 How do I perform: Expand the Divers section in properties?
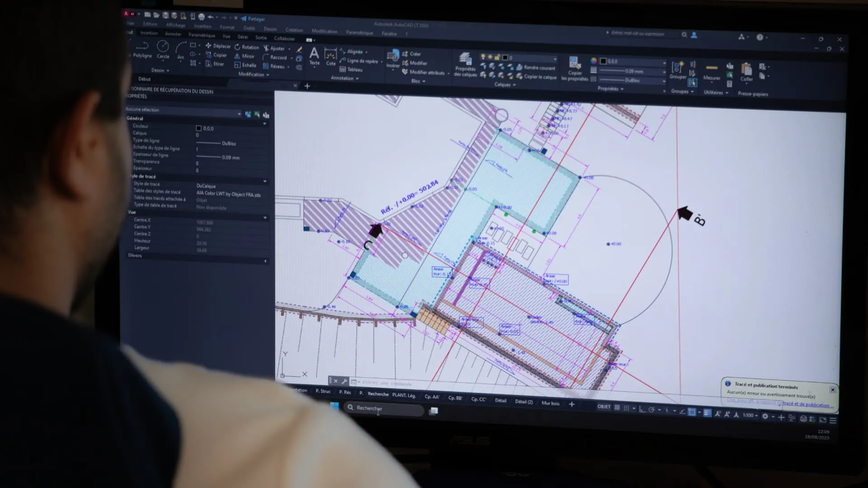[x=265, y=261]
